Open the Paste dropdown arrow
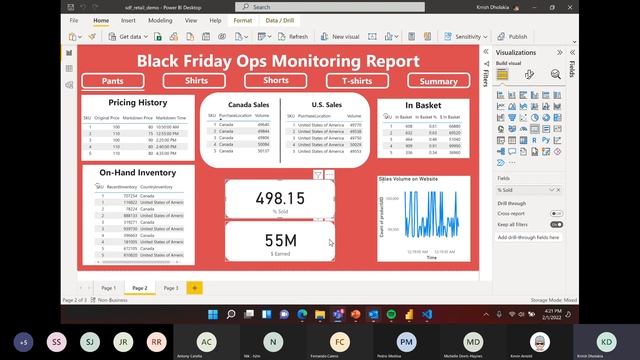Image resolution: width=640 pixels, height=360 pixels. point(80,37)
